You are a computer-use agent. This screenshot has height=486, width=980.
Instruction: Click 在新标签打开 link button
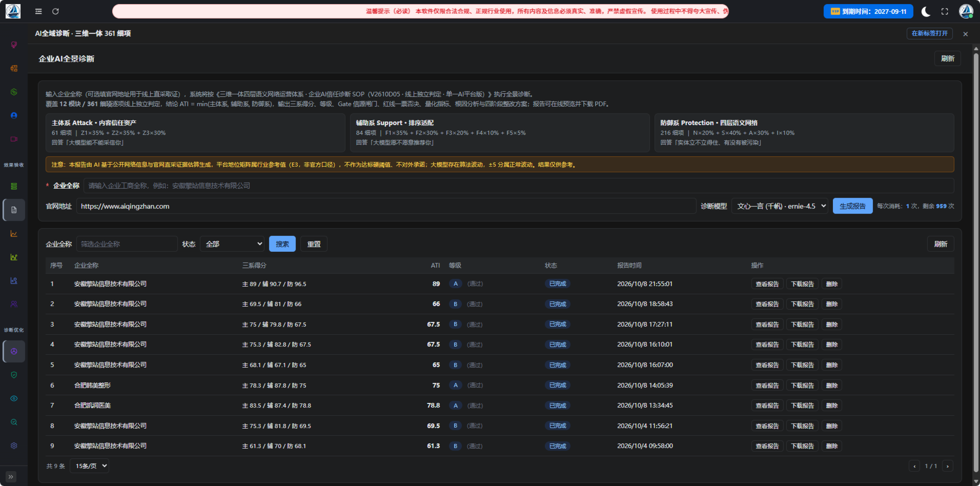tap(929, 33)
